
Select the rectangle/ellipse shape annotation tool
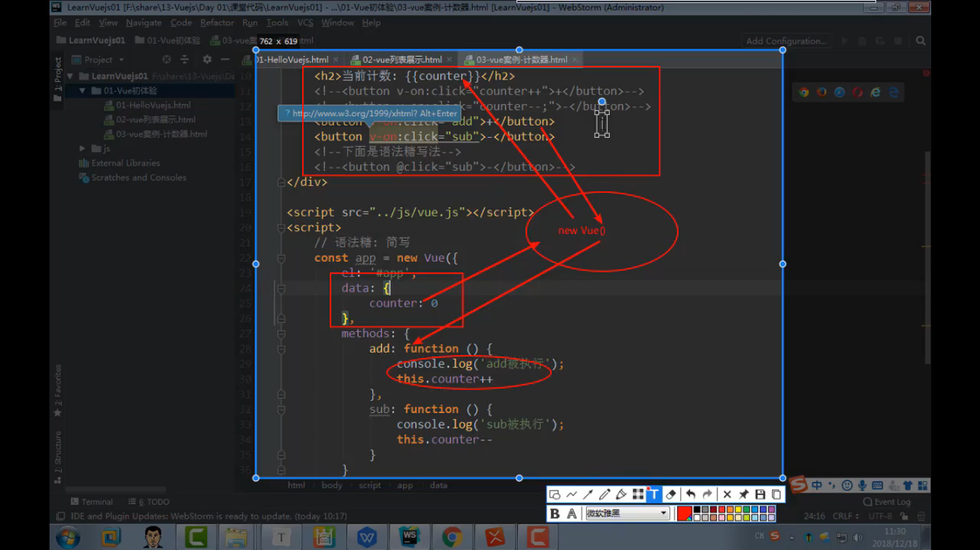point(555,495)
